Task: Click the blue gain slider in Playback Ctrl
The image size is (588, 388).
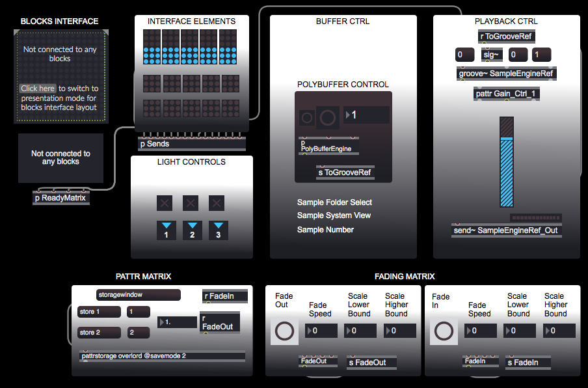Action: click(x=507, y=161)
